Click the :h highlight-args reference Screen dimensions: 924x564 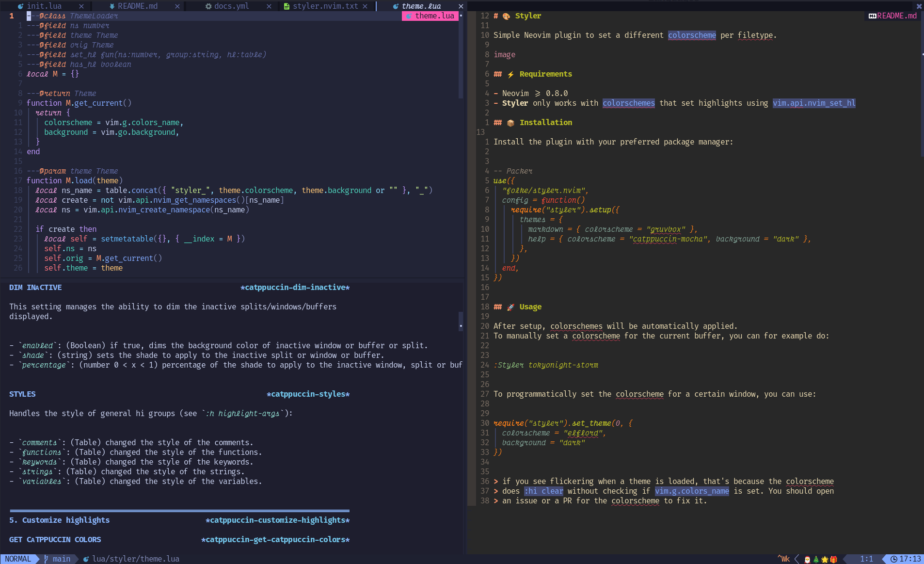tap(242, 413)
